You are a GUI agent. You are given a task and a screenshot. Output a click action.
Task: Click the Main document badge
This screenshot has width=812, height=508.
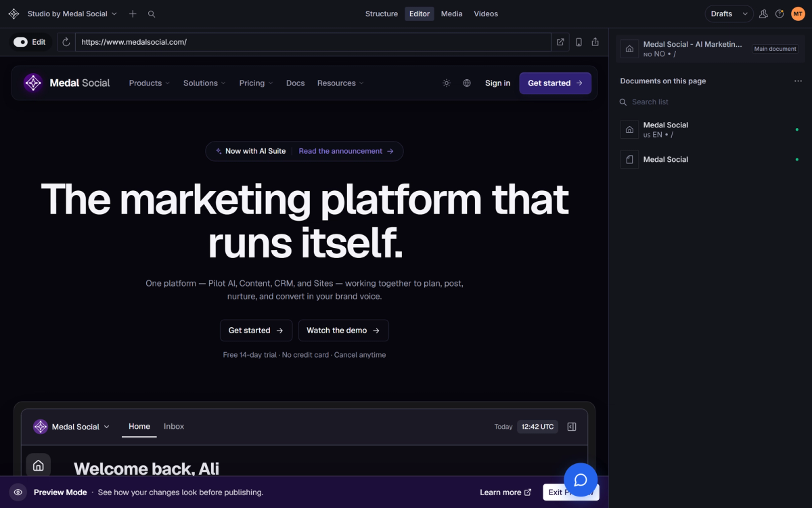[x=775, y=49]
